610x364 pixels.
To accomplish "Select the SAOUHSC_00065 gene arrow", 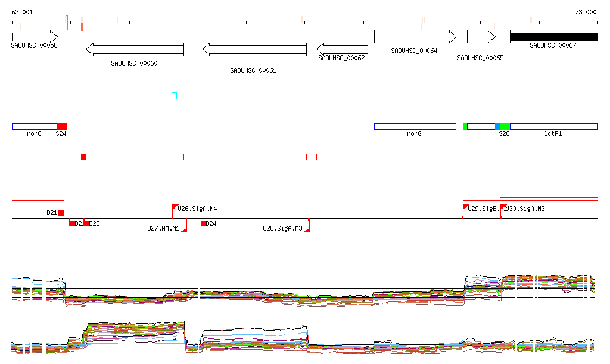I will click(x=481, y=37).
